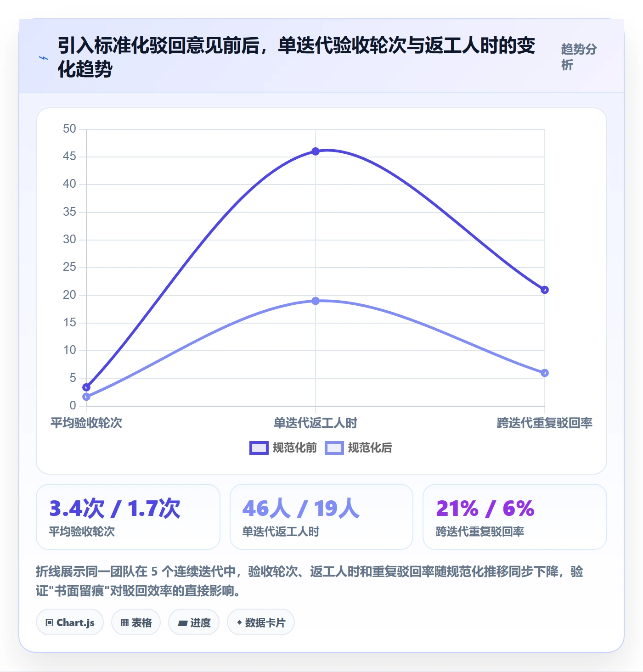Screen dimensions: 643x672
Task: Click the card title starting with 引入标准化驳回意见前后
Action: pos(296,57)
